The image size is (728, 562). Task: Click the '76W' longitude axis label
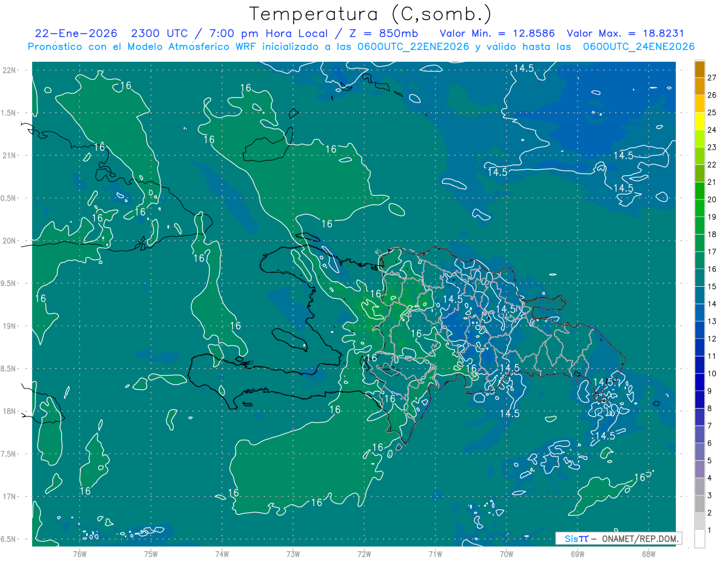tap(79, 554)
